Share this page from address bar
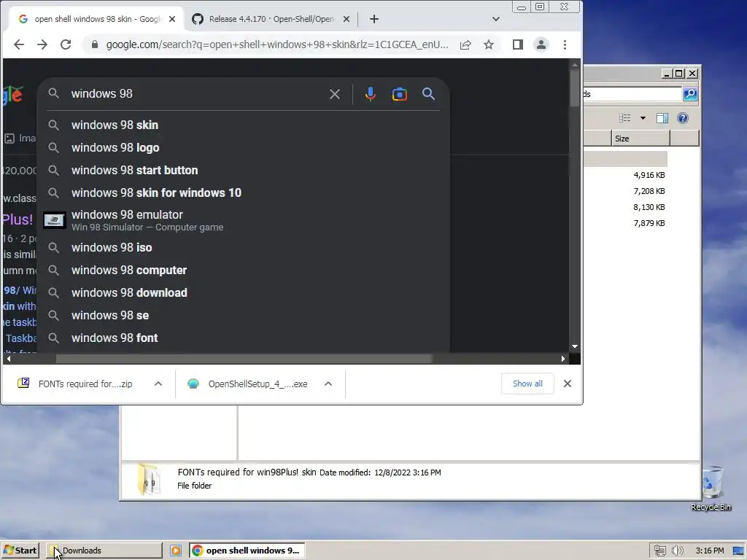The height and width of the screenshot is (560, 747). coord(465,44)
